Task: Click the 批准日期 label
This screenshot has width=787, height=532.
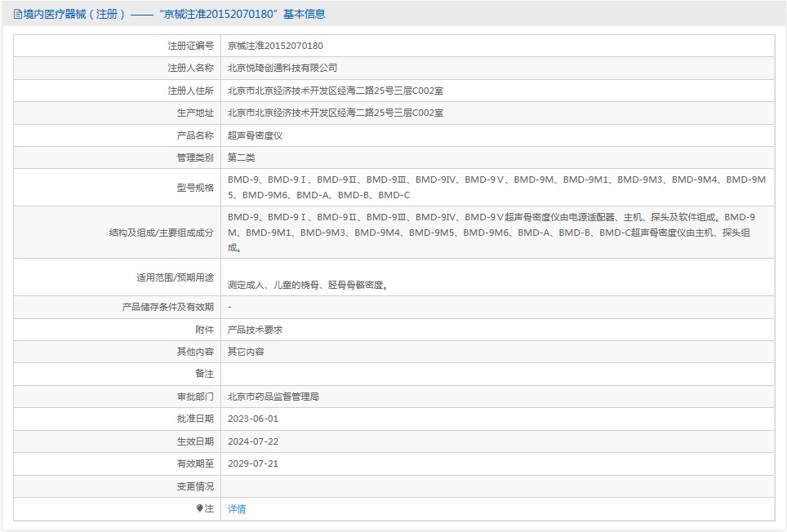Action: click(x=195, y=419)
